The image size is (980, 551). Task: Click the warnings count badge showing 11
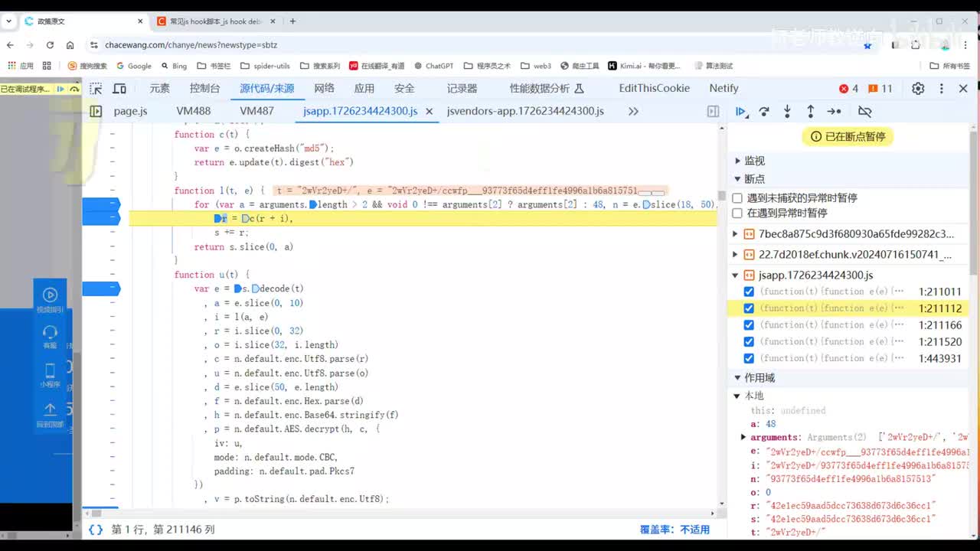(880, 89)
